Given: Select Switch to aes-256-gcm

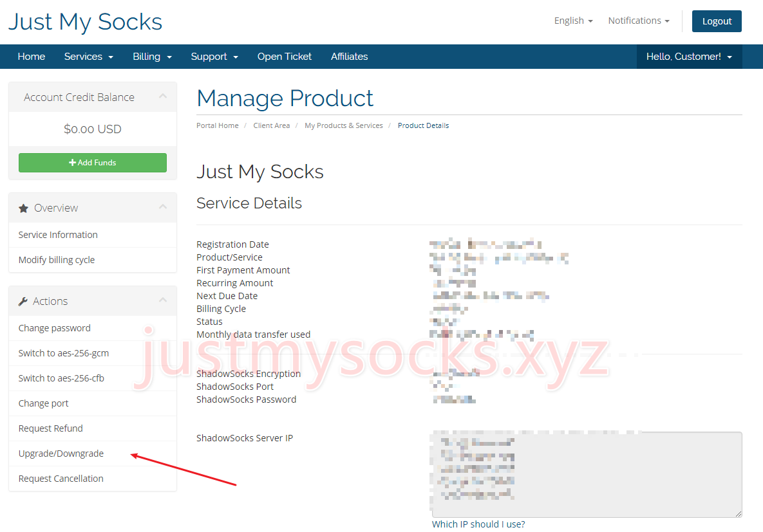Looking at the screenshot, I should click(93, 353).
